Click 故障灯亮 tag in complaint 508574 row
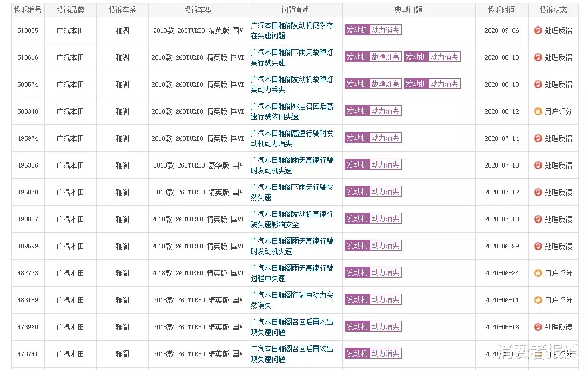This screenshot has height=370, width=588. (x=385, y=84)
